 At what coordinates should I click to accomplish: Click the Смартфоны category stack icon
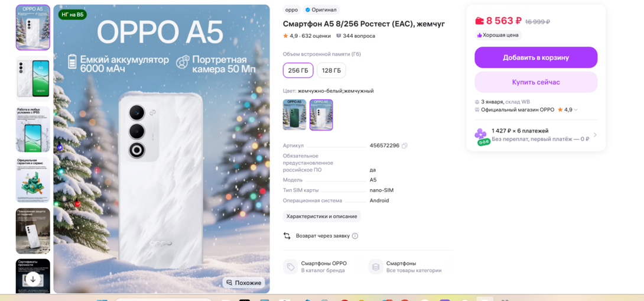point(376,267)
